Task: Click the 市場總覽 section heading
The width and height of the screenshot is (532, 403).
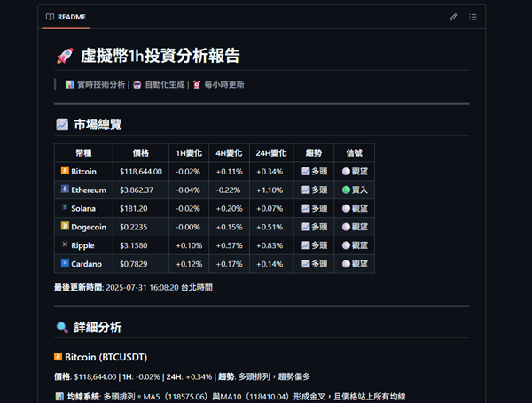Action: click(98, 124)
